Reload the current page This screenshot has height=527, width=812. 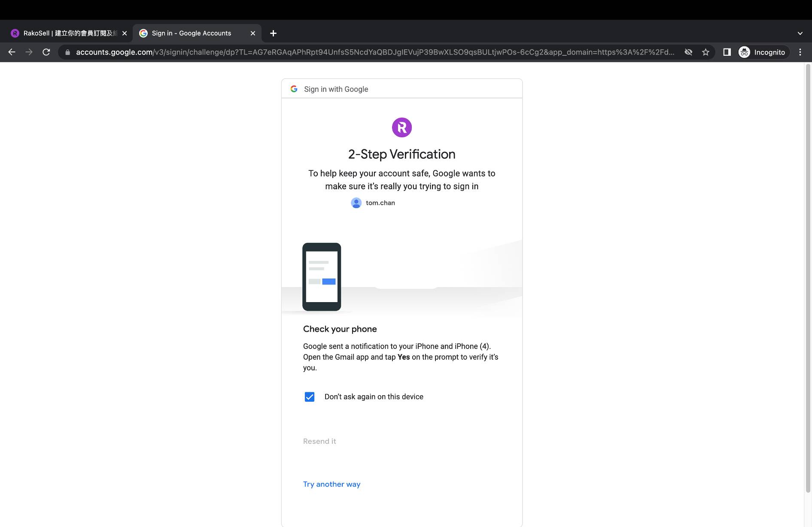click(x=46, y=52)
